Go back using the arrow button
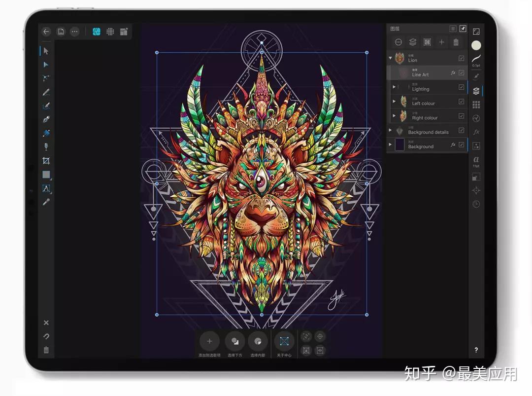 pos(46,32)
